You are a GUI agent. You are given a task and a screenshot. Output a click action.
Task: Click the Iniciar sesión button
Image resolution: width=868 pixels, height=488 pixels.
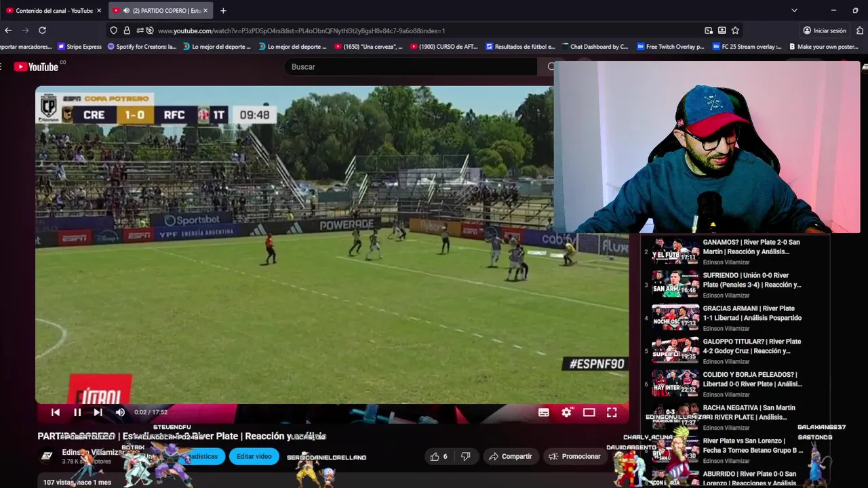coord(824,30)
